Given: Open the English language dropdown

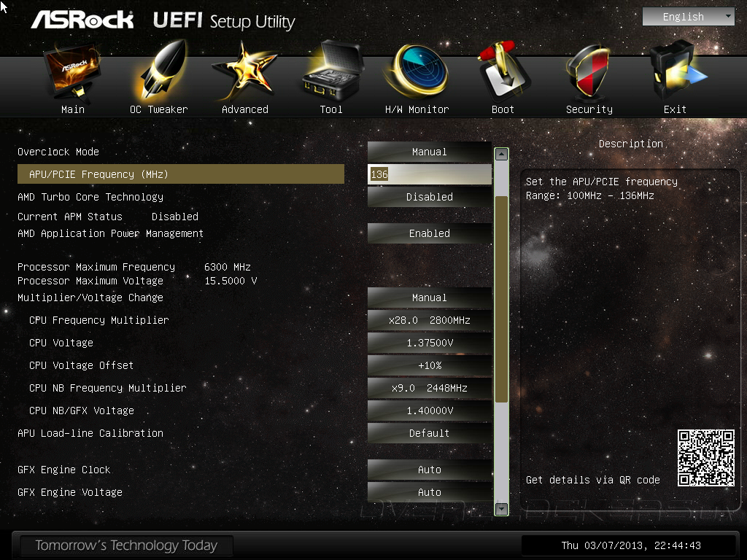Looking at the screenshot, I should coord(689,17).
